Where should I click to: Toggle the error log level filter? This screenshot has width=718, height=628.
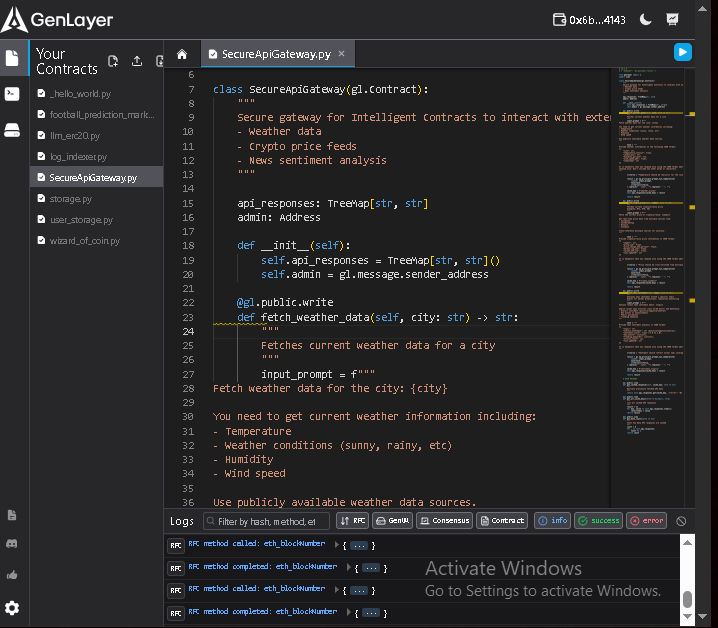tap(646, 521)
